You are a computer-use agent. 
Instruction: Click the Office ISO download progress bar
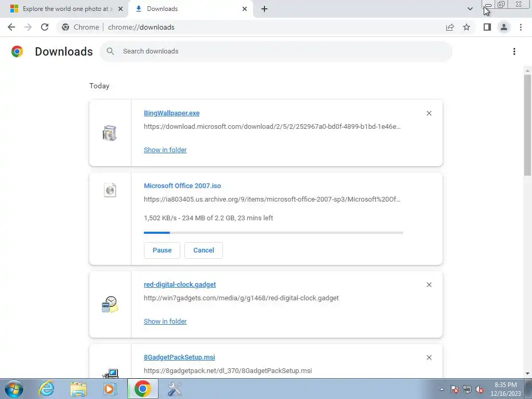pyautogui.click(x=273, y=233)
